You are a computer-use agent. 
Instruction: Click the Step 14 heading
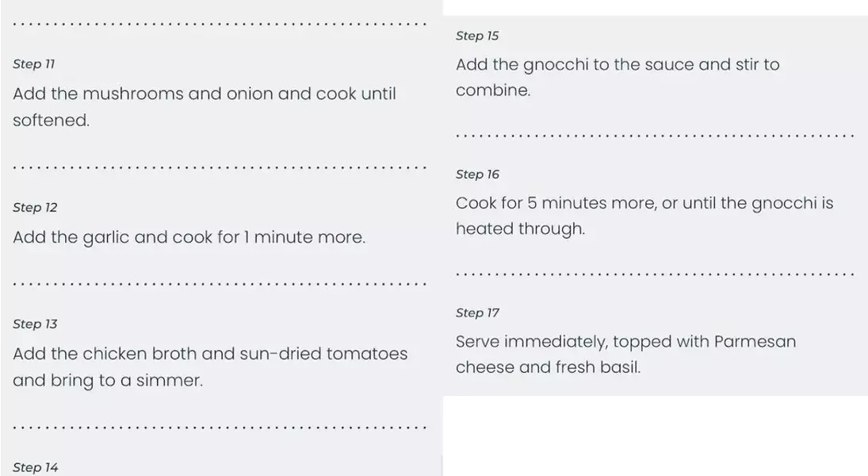[x=36, y=468]
